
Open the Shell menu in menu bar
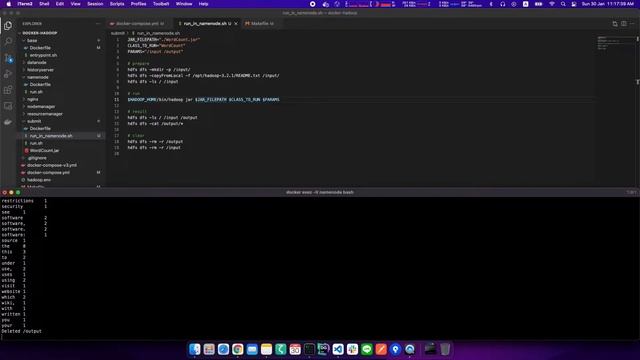tap(44, 4)
